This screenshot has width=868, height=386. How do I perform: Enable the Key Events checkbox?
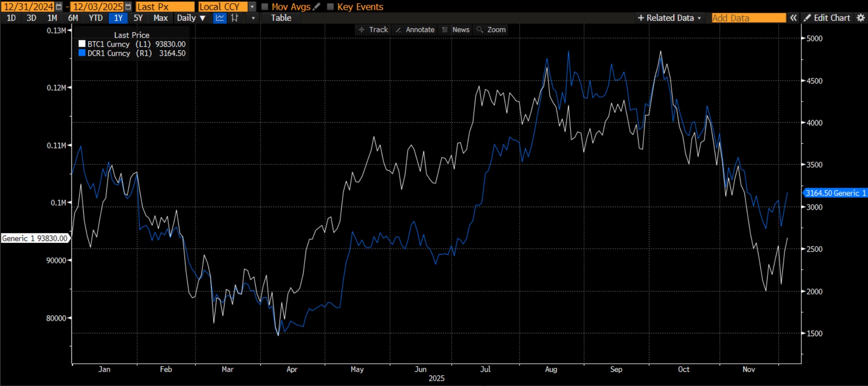[330, 7]
